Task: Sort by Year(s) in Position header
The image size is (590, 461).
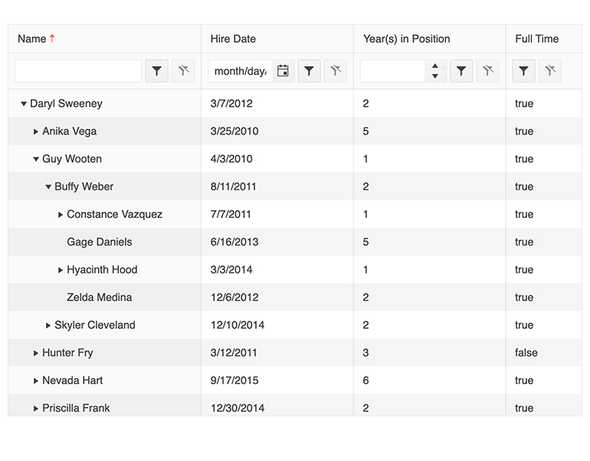Action: (429, 39)
